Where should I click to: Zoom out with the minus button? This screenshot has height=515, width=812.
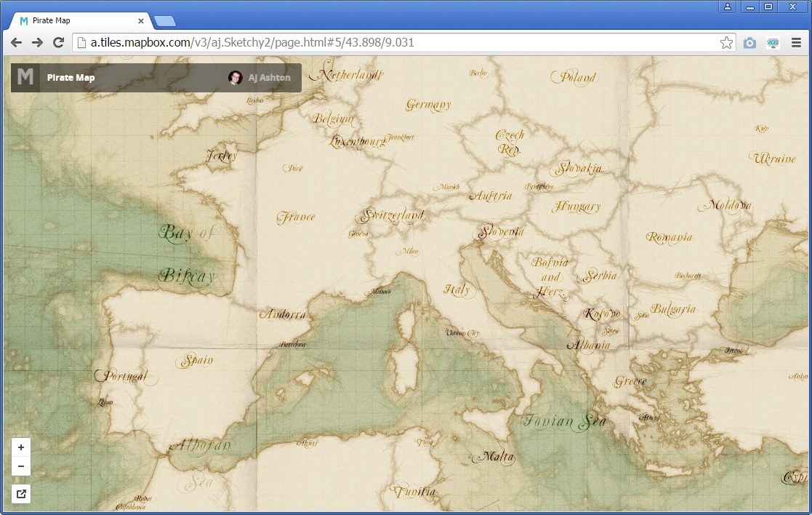[x=21, y=466]
